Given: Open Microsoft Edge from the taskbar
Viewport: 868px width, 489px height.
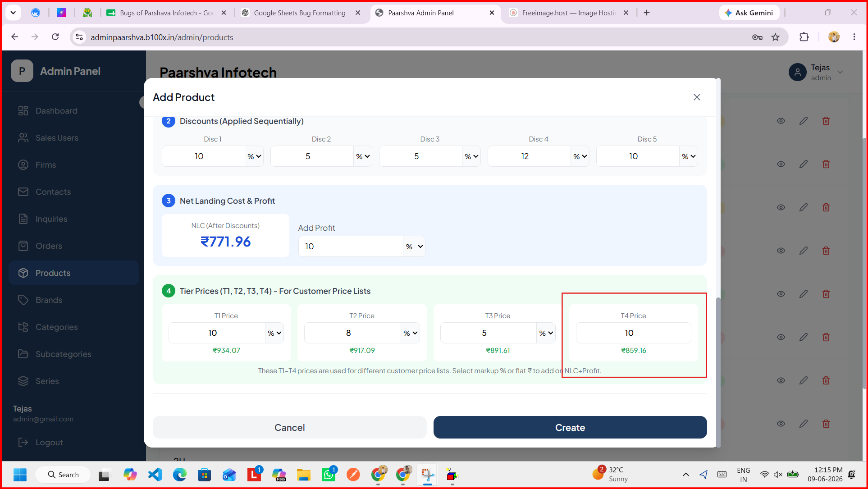Looking at the screenshot, I should click(x=180, y=475).
